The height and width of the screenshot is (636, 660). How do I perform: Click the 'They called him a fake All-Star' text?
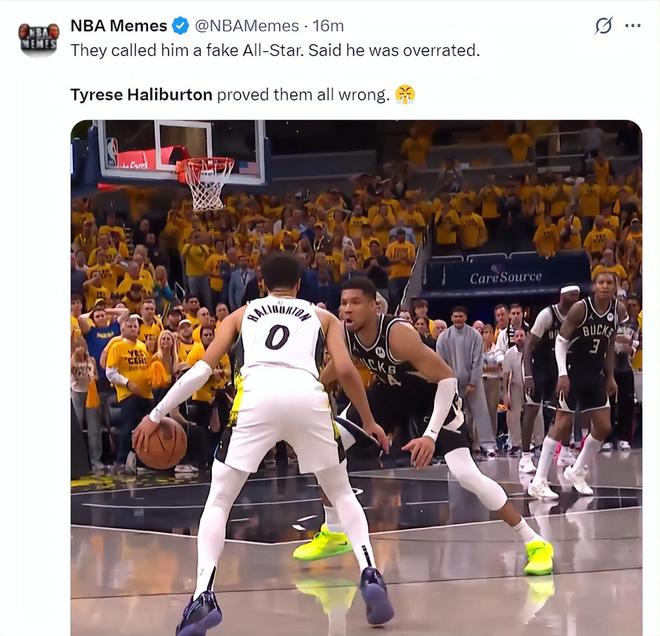(x=186, y=51)
